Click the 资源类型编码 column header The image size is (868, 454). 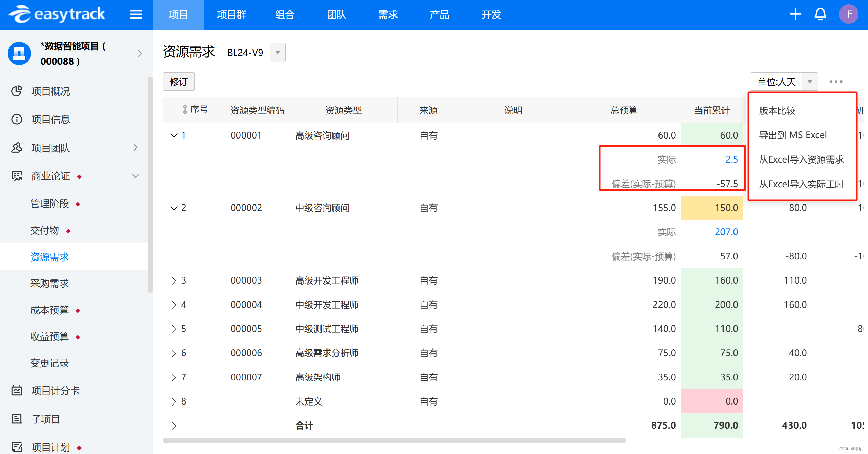pyautogui.click(x=257, y=110)
